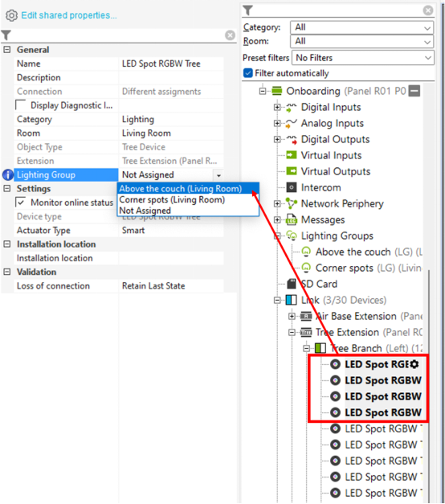Click the Network Periphery icon

coord(292,203)
